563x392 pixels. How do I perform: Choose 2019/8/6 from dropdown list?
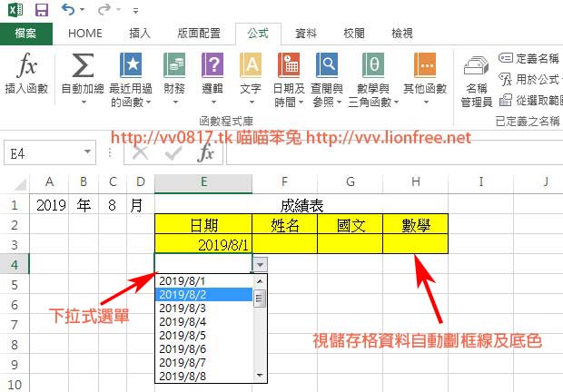pos(204,349)
